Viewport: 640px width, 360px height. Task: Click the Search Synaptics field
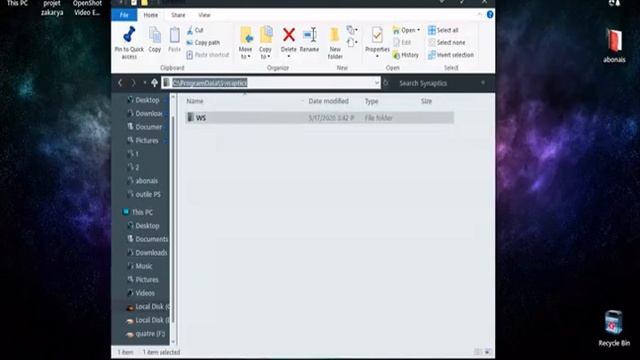point(442,83)
